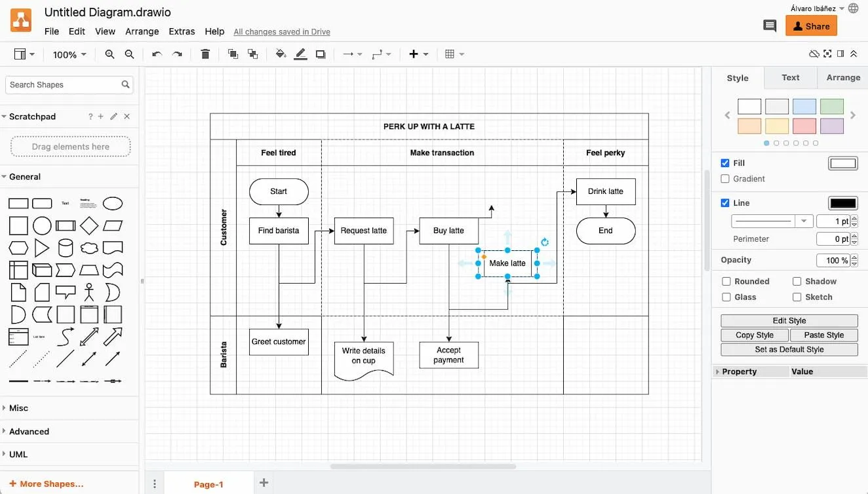The image size is (868, 494).
Task: Open the 100% zoom dropdown
Action: pyautogui.click(x=69, y=54)
